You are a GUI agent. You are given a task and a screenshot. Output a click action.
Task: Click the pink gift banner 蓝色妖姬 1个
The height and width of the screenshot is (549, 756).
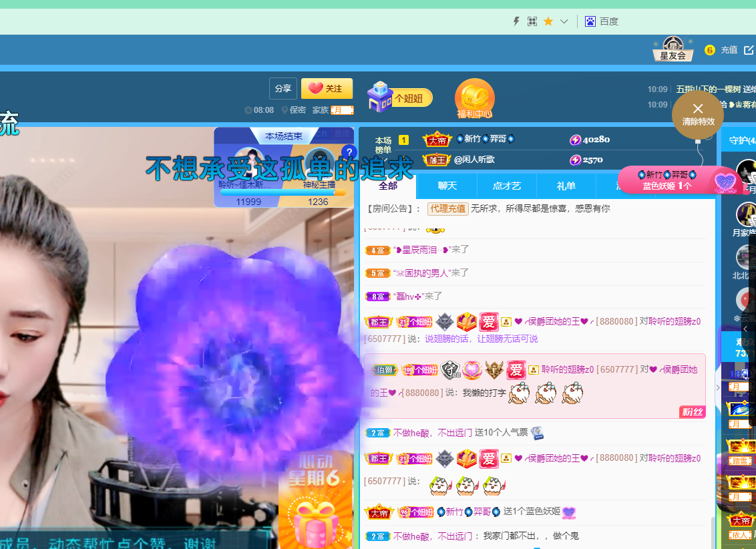[680, 180]
